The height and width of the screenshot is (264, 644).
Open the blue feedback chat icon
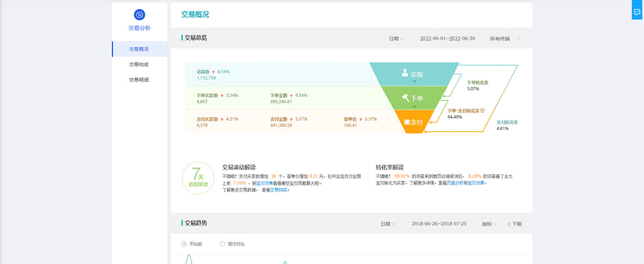point(637,12)
